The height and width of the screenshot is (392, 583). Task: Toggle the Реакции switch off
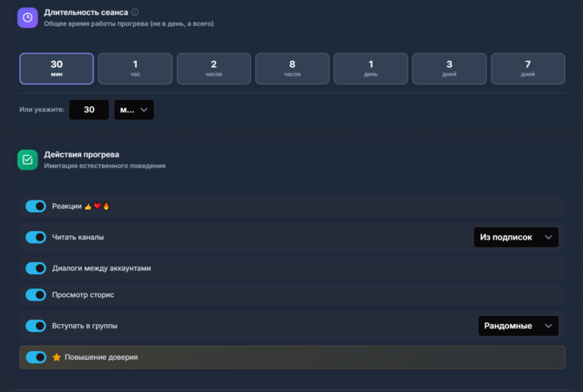(36, 206)
